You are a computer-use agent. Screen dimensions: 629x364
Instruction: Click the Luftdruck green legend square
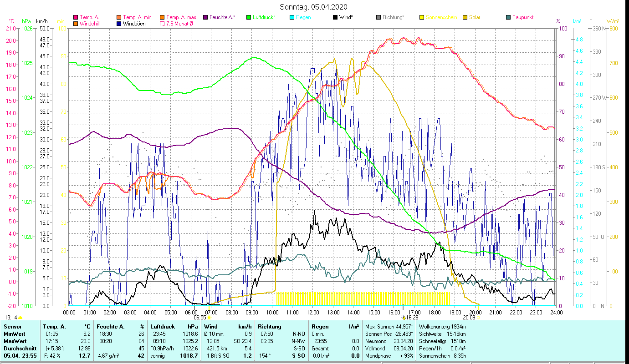(x=249, y=18)
